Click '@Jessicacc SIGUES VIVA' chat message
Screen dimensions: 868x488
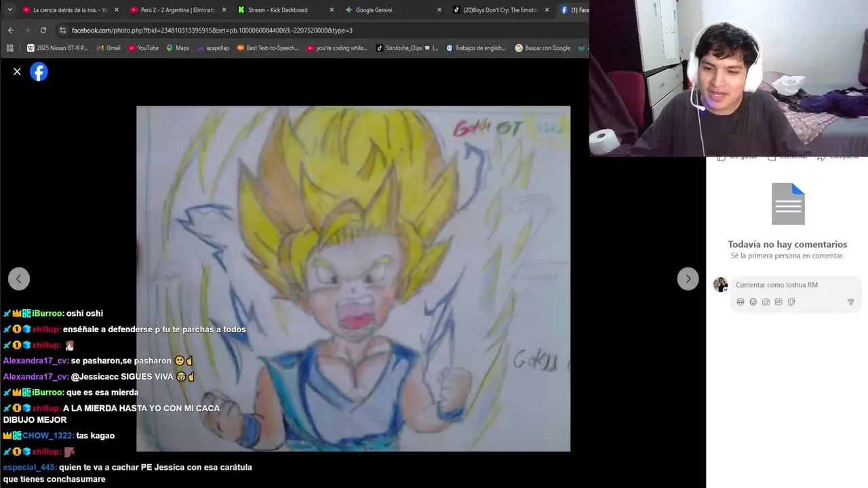pos(99,376)
